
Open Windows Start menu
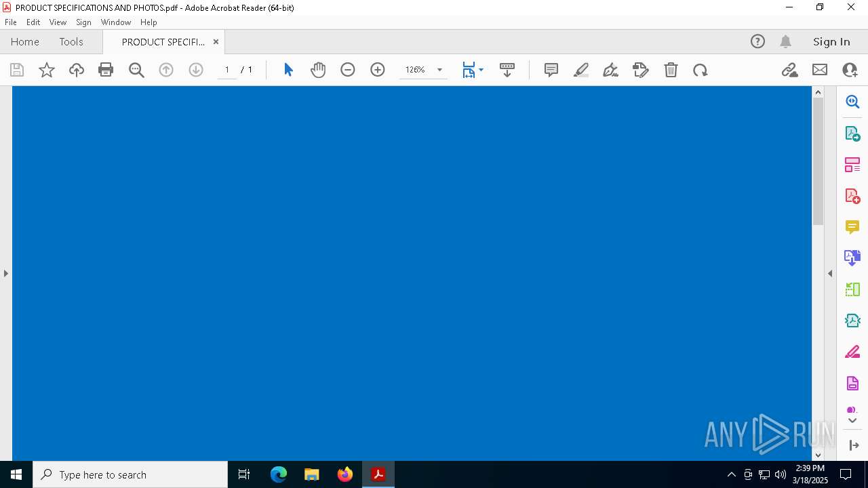[x=16, y=474]
